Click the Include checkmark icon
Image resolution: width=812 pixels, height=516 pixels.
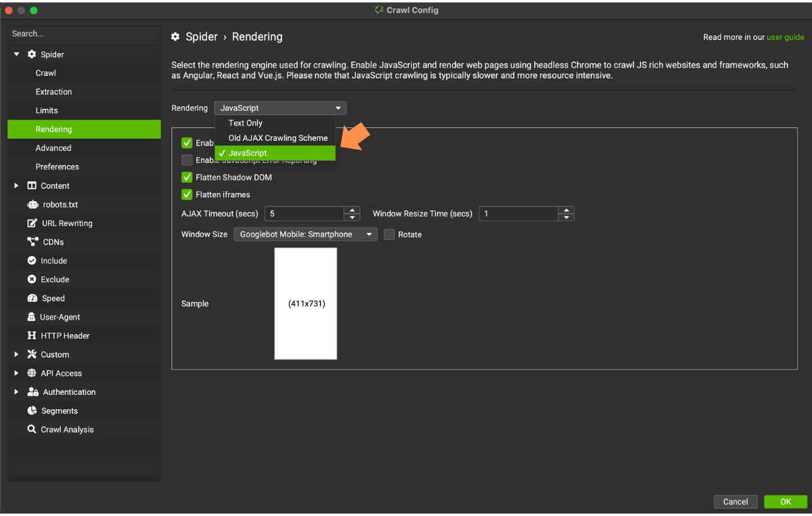[32, 261]
